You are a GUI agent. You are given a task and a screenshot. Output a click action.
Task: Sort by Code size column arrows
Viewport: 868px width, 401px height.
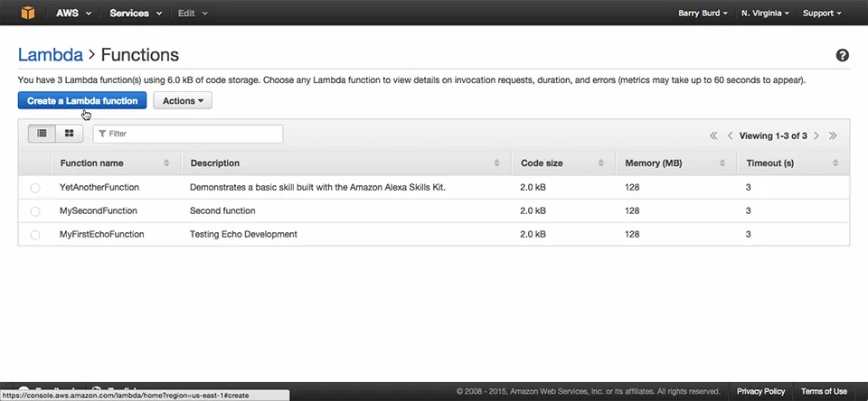click(x=601, y=163)
